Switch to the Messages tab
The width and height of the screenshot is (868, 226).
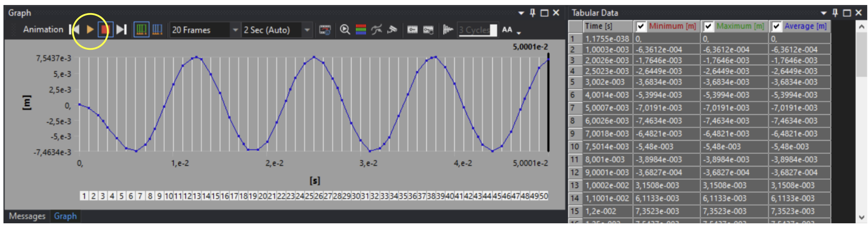click(27, 216)
